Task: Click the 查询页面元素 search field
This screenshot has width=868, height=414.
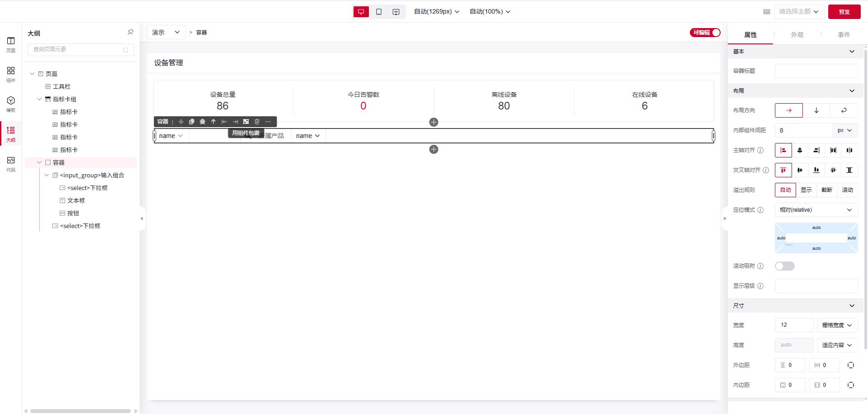Action: [x=77, y=49]
